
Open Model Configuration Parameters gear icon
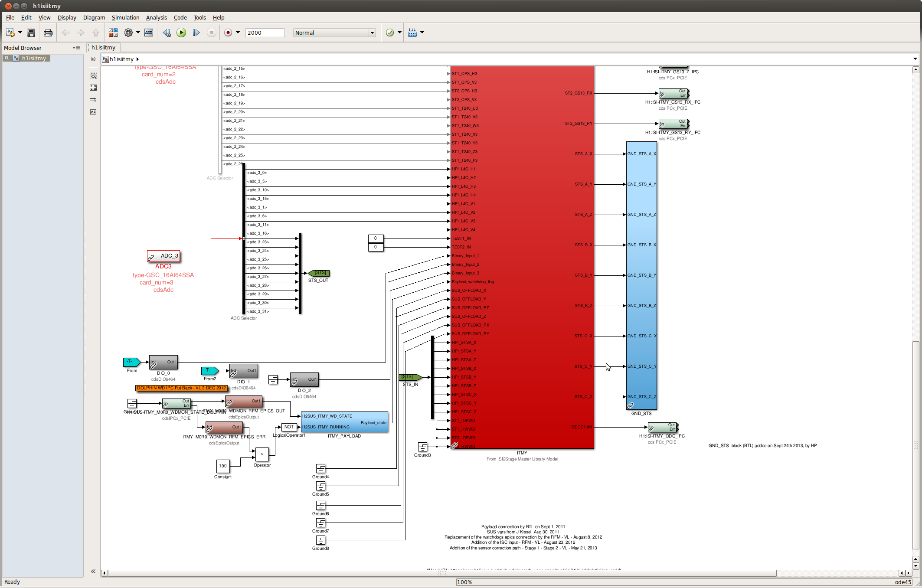pyautogui.click(x=128, y=33)
